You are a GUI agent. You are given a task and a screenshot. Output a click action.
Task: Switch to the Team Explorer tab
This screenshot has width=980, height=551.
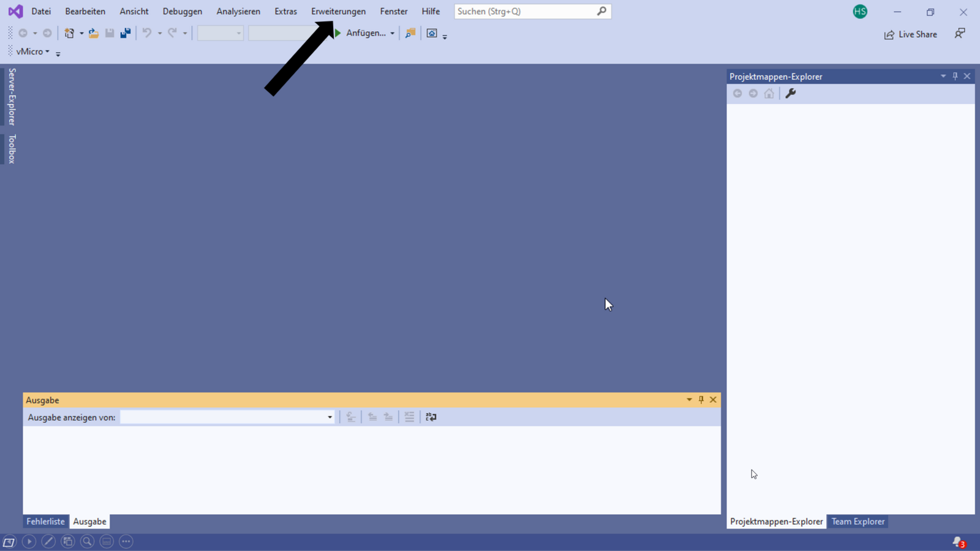pyautogui.click(x=858, y=522)
